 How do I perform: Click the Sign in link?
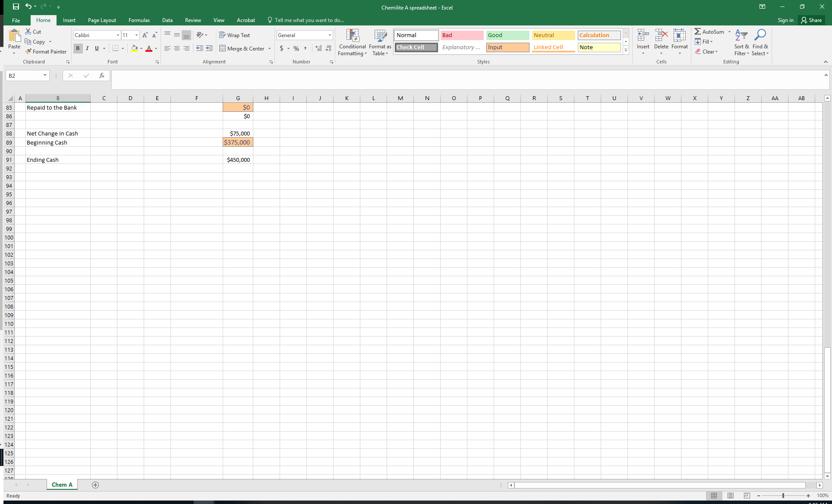[x=785, y=20]
